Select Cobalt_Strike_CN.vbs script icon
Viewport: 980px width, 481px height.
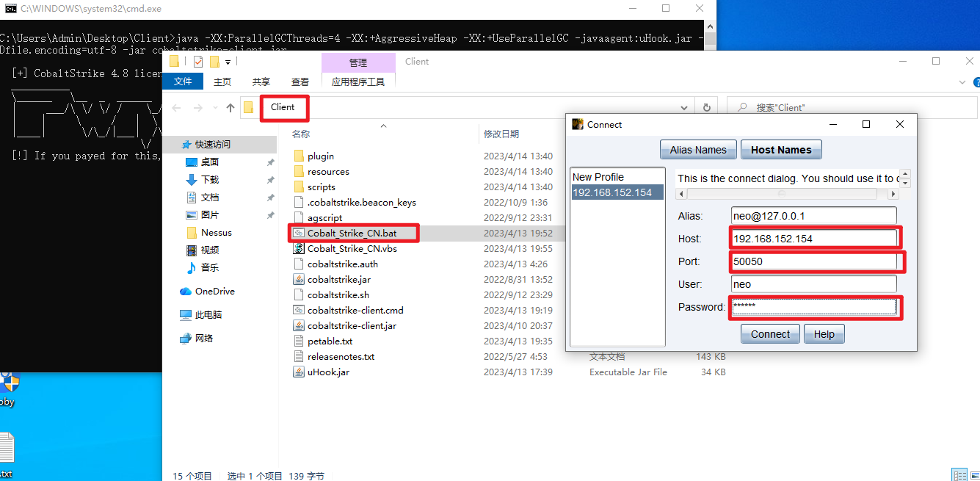point(299,248)
